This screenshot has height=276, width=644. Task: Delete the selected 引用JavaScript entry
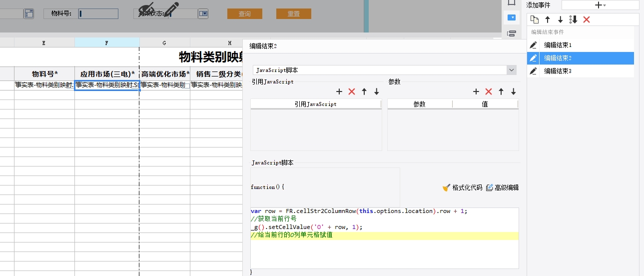[352, 91]
